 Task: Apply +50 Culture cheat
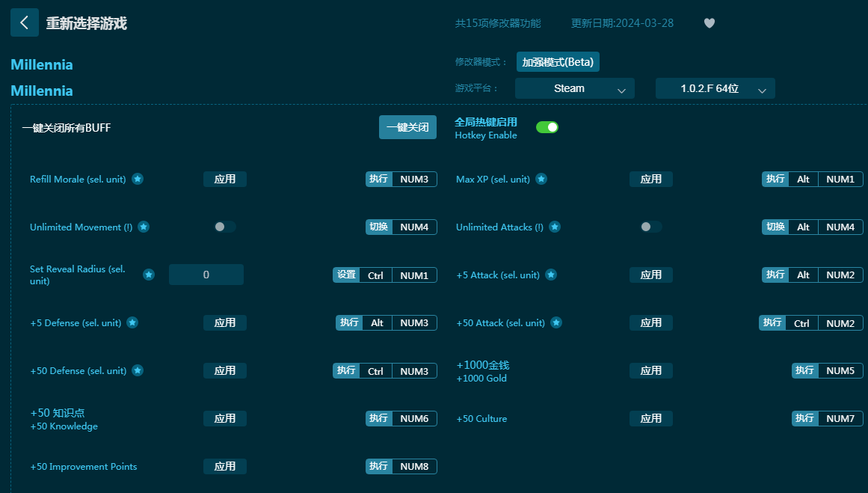pos(651,418)
